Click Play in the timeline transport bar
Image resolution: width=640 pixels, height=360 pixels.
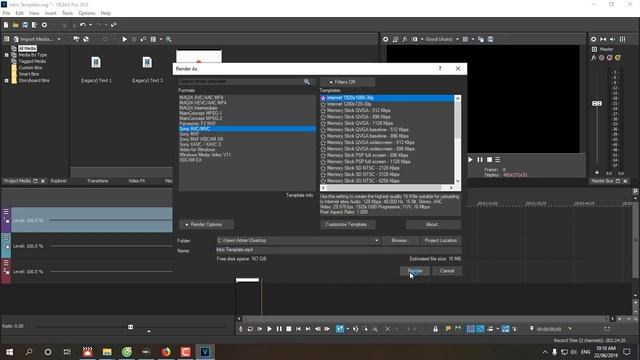269,329
